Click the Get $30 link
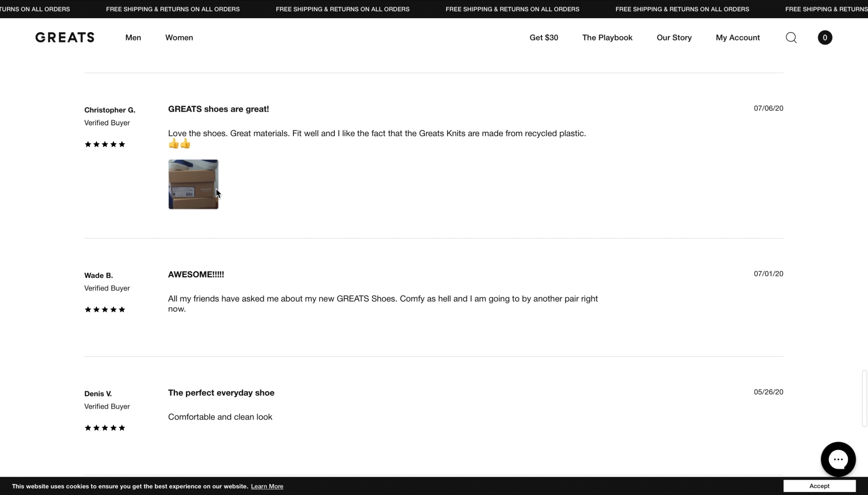Image resolution: width=868 pixels, height=495 pixels. point(543,38)
